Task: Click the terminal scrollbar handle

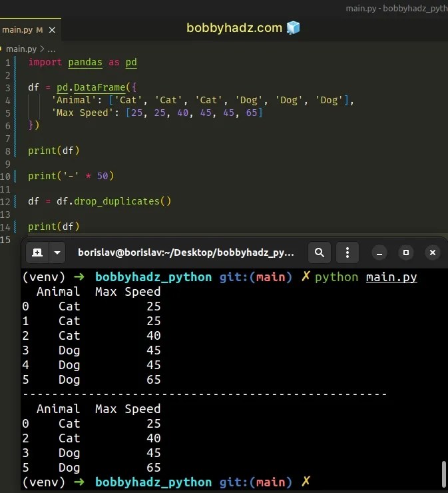Action: pos(443,474)
